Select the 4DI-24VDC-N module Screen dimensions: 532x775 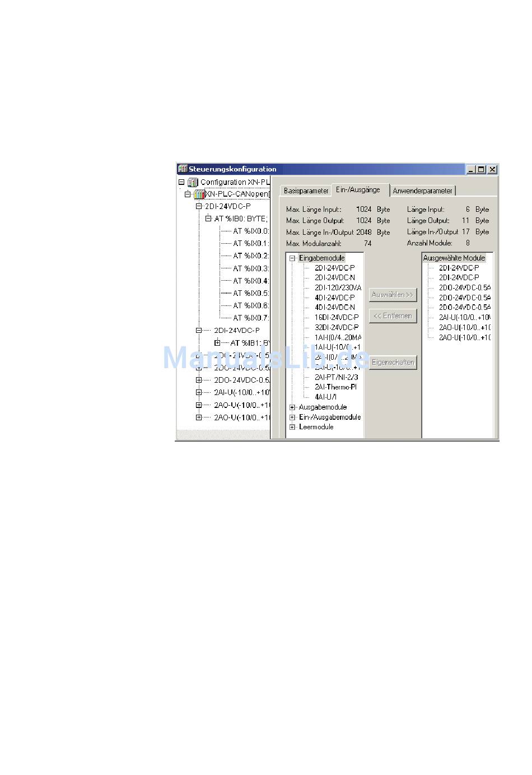pyautogui.click(x=334, y=307)
